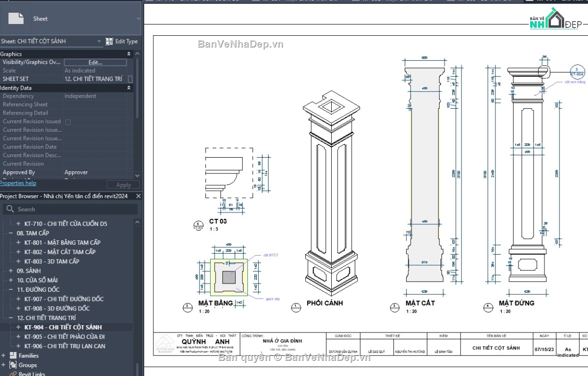Select the KT-904 callout bubble on elevation
Image resolution: width=588 pixels, height=376 pixels.
pyautogui.click(x=577, y=72)
